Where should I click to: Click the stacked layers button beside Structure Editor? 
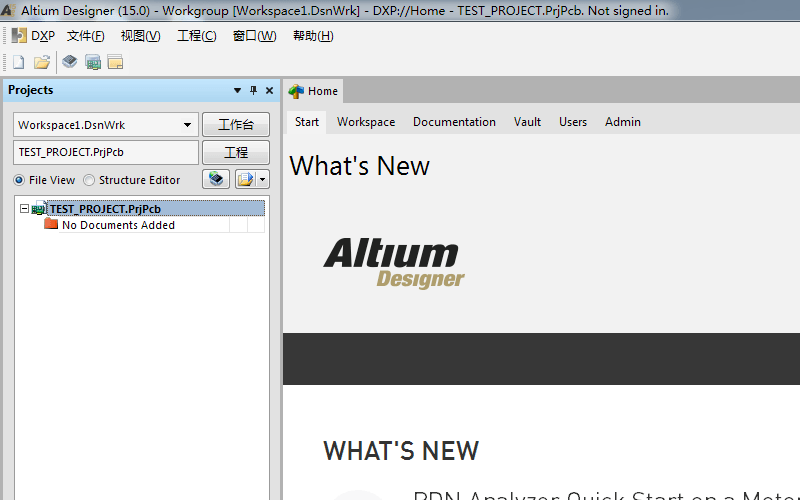tap(216, 179)
